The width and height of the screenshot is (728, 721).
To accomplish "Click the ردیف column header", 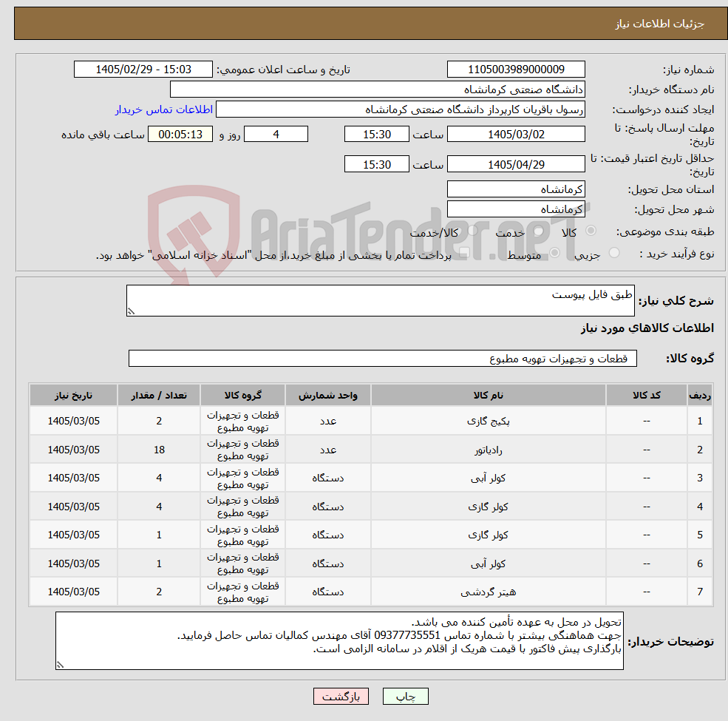I will point(700,396).
